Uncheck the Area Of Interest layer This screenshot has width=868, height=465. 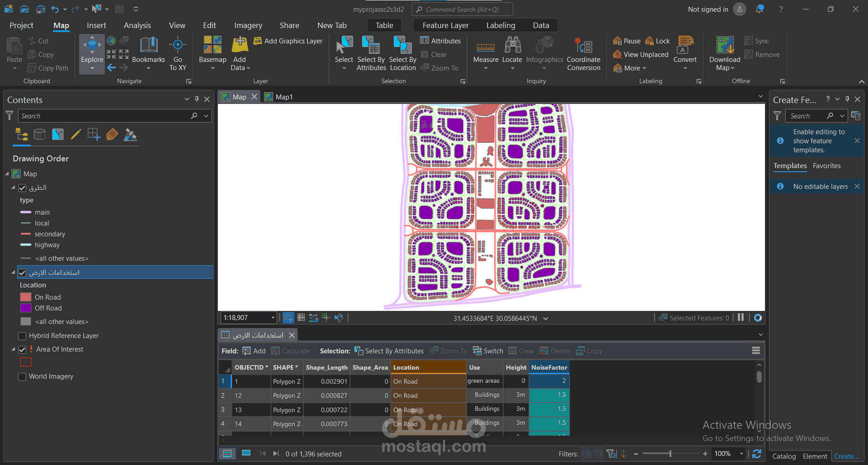[x=22, y=349]
